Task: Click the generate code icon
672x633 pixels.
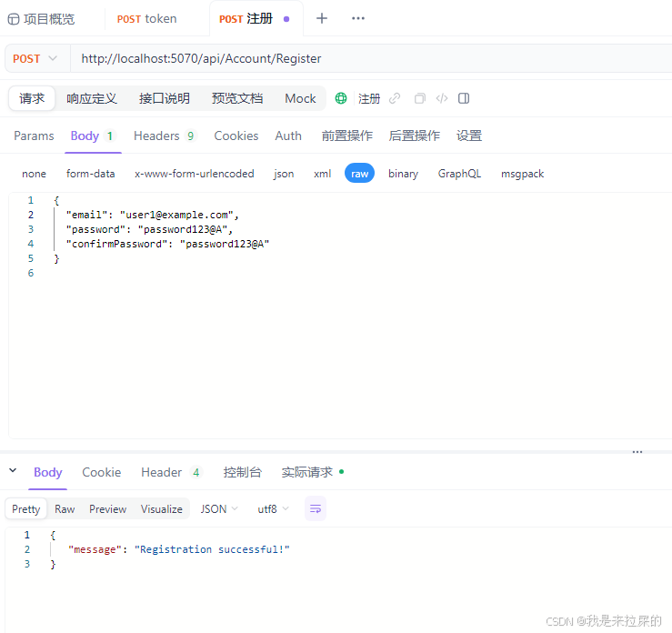Action: (441, 98)
